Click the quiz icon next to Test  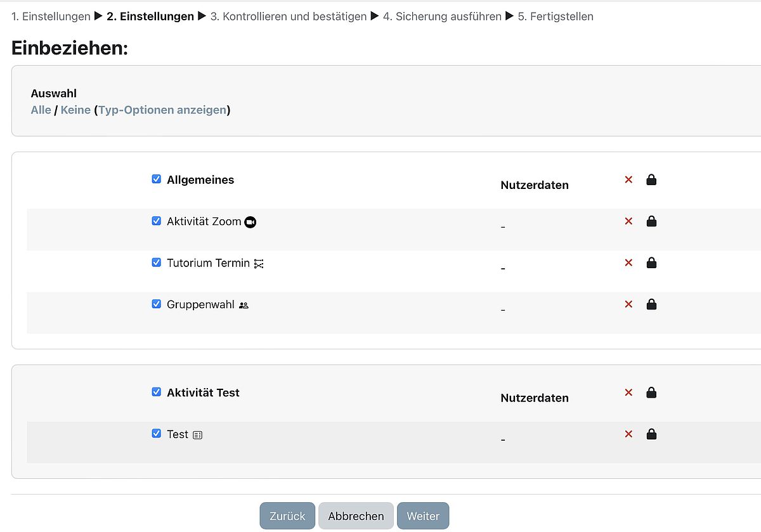click(x=197, y=435)
